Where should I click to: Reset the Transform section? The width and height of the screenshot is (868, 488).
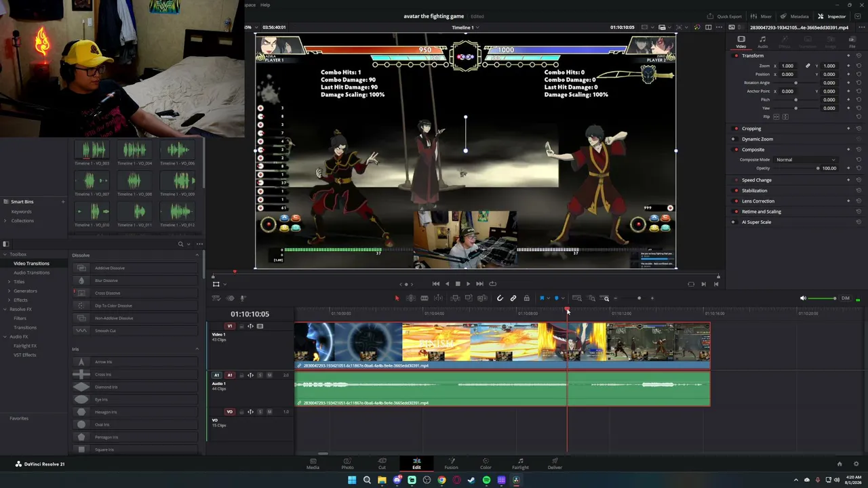(x=859, y=56)
